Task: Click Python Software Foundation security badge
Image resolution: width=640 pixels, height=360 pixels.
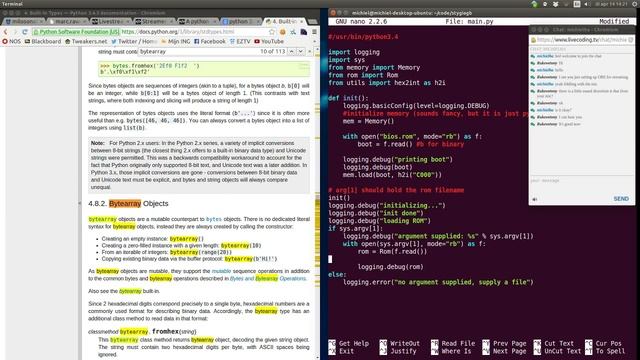Action: pos(76,32)
